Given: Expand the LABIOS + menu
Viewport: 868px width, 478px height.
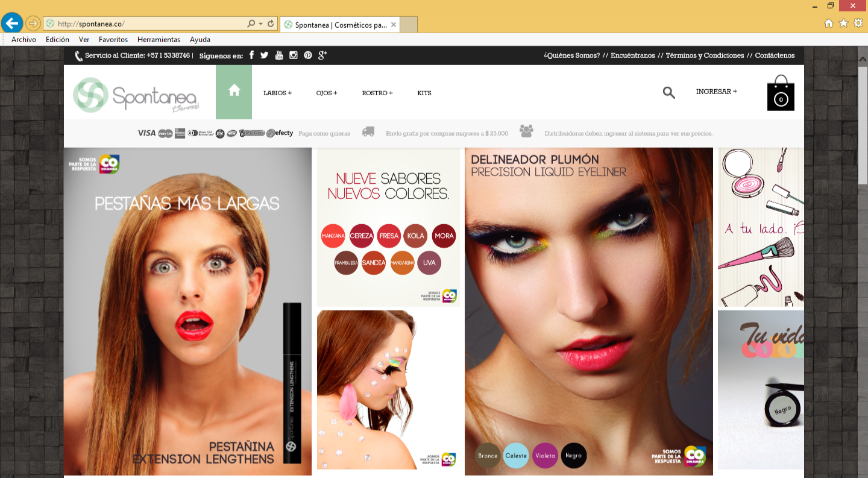Looking at the screenshot, I should tap(277, 93).
